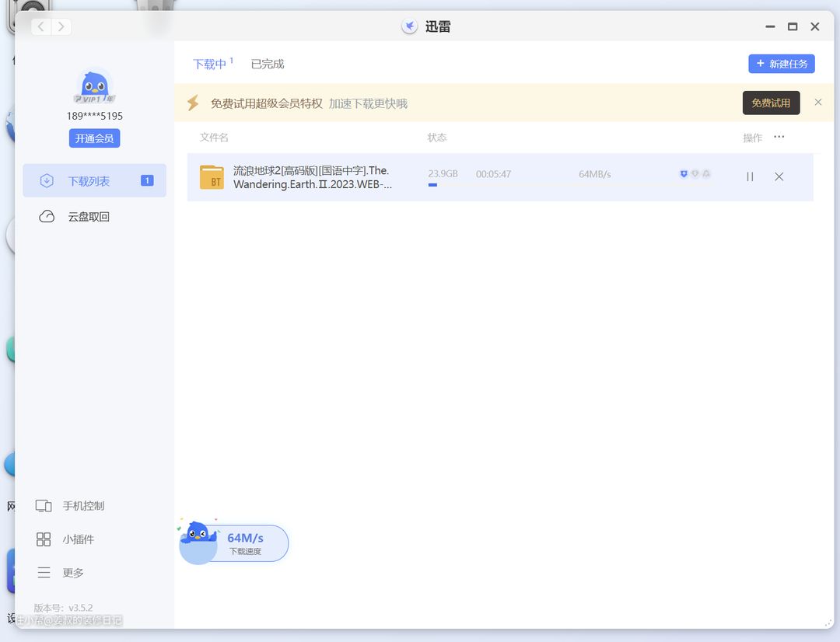Delete the Wandering Earth download task
840x642 pixels.
[779, 176]
